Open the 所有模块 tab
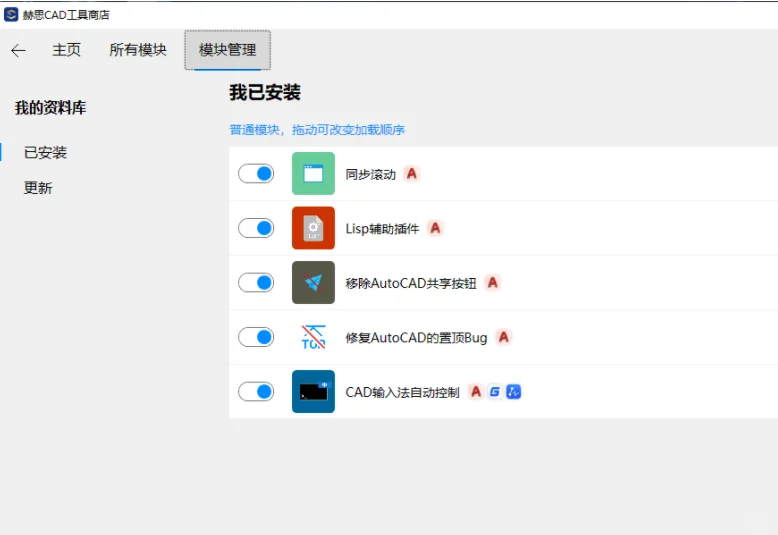Image resolution: width=778 pixels, height=535 pixels. coord(138,50)
